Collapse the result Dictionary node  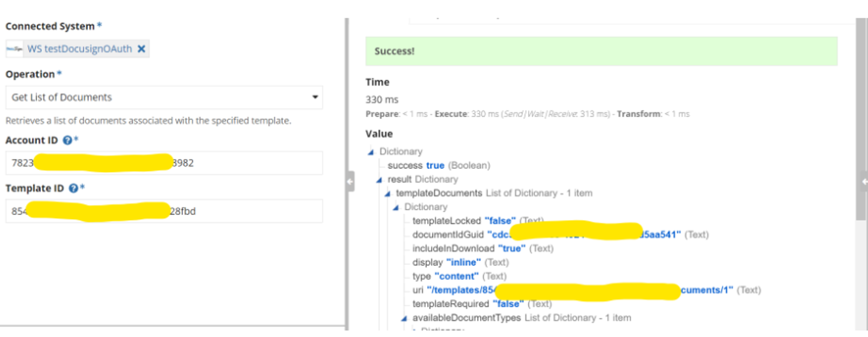coord(379,180)
